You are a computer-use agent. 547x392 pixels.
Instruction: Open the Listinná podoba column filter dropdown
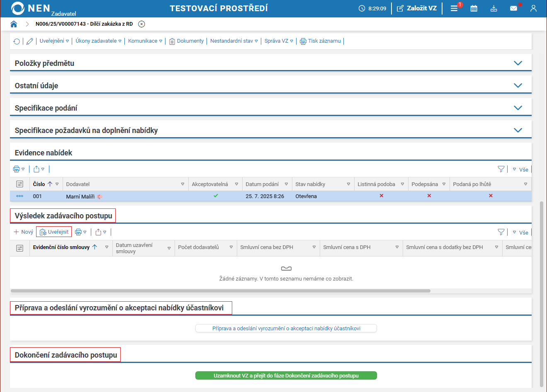(402, 184)
